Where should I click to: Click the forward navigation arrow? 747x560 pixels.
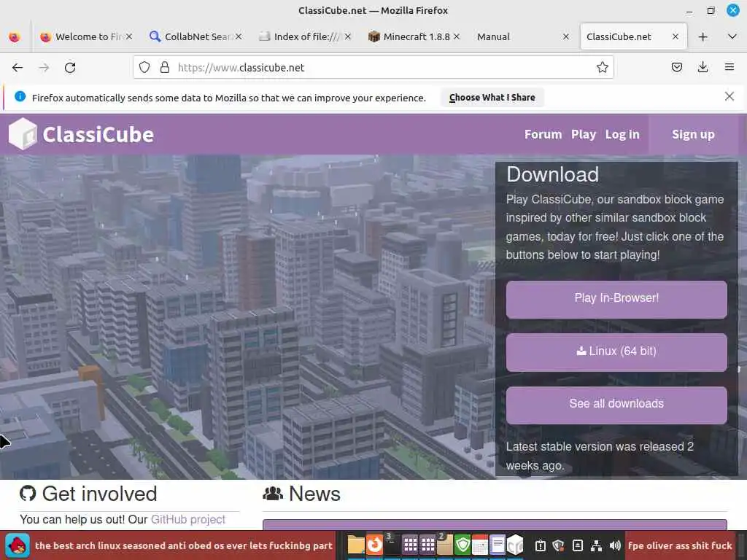(x=44, y=68)
